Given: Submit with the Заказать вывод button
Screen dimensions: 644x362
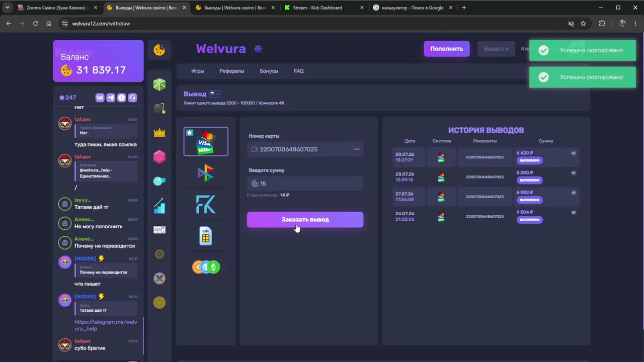Looking at the screenshot, I should point(305,220).
